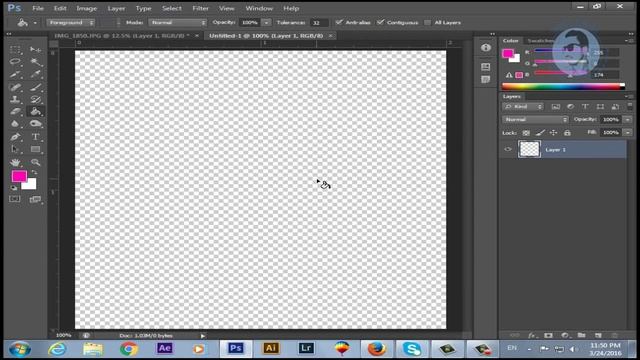Switch to the IMG_1850.JPG document tab
The image size is (640, 360).
[x=122, y=36]
